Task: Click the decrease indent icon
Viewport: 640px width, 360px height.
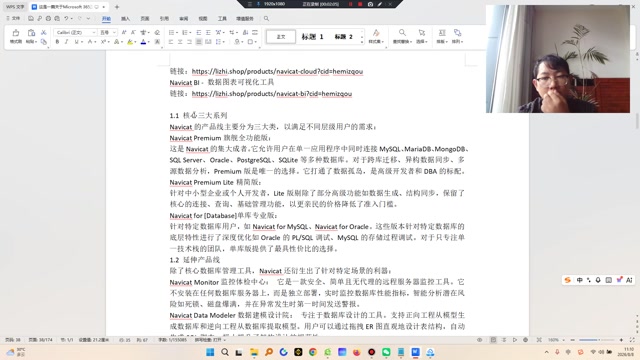Action: pyautogui.click(x=199, y=32)
